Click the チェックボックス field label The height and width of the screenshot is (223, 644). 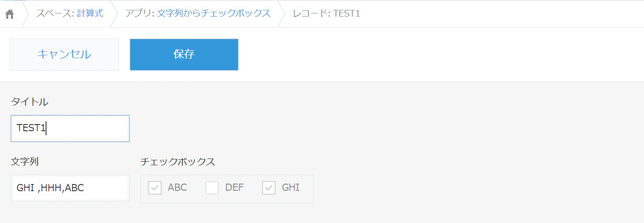pos(178,162)
